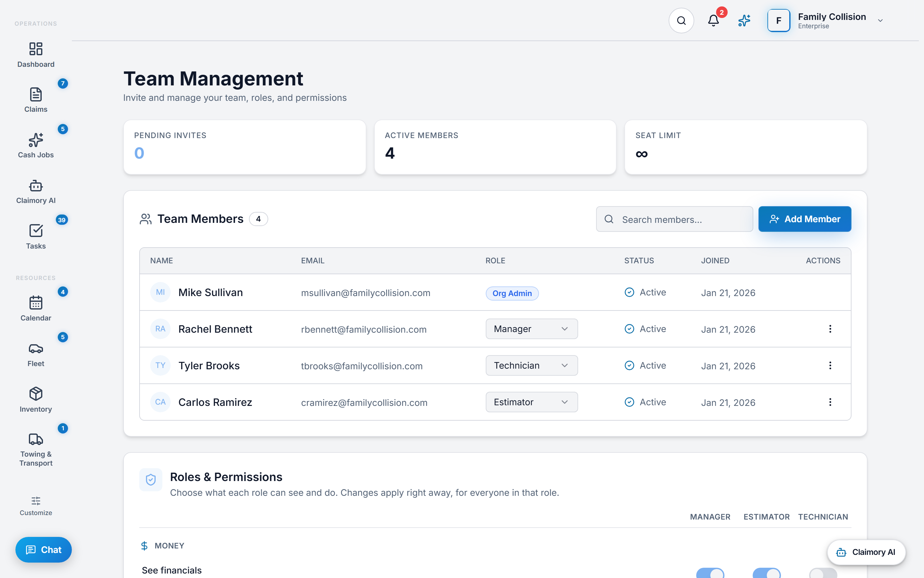Open Carlos Ramirez's Estimator role dropdown
924x578 pixels.
coord(532,402)
